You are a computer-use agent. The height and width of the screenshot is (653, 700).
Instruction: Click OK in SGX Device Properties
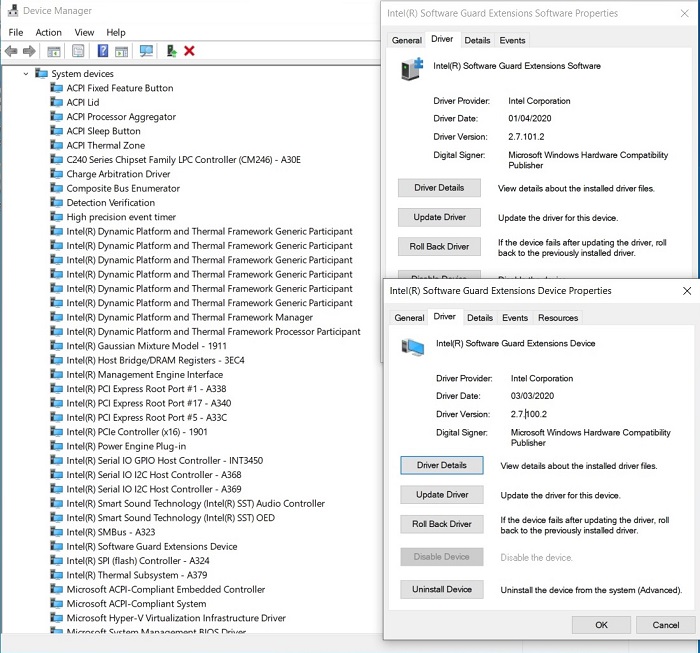click(x=601, y=625)
